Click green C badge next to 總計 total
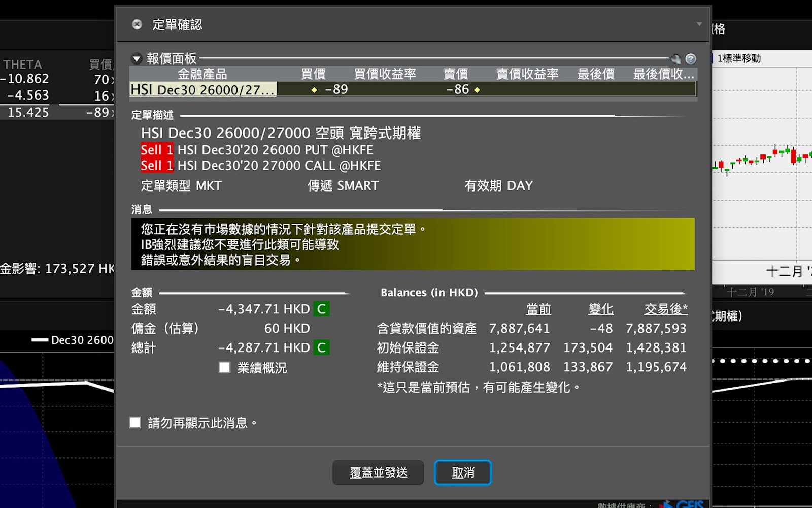This screenshot has width=812, height=508. click(321, 347)
